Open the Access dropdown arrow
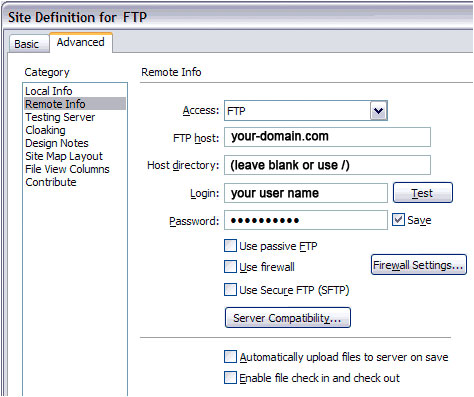The width and height of the screenshot is (474, 397). [x=378, y=110]
